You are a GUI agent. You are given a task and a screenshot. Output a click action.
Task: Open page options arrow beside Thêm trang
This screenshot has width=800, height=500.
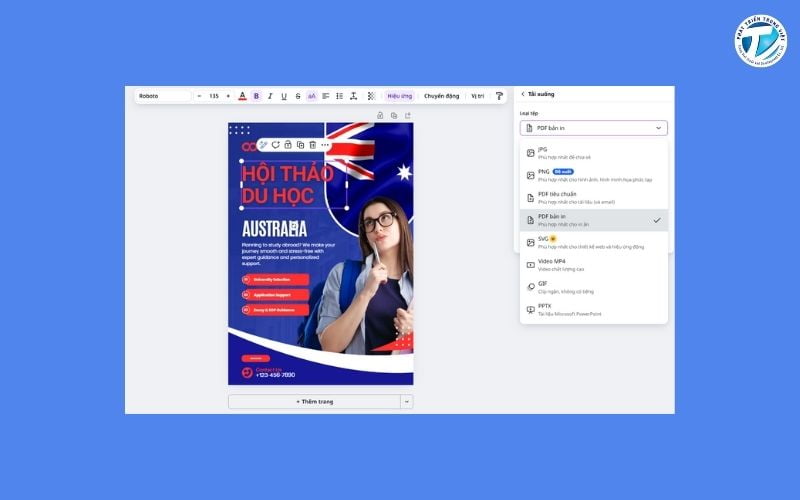pos(406,401)
